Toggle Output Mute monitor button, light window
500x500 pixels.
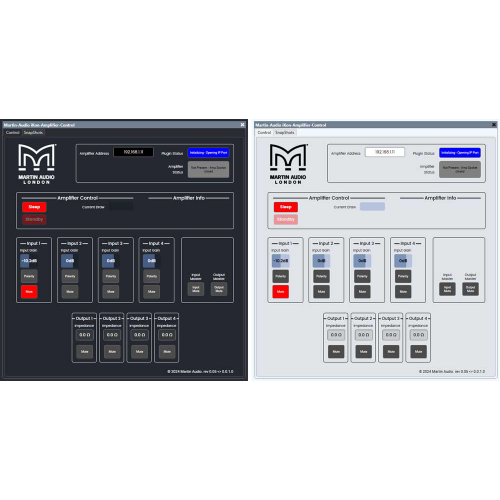pyautogui.click(x=470, y=289)
